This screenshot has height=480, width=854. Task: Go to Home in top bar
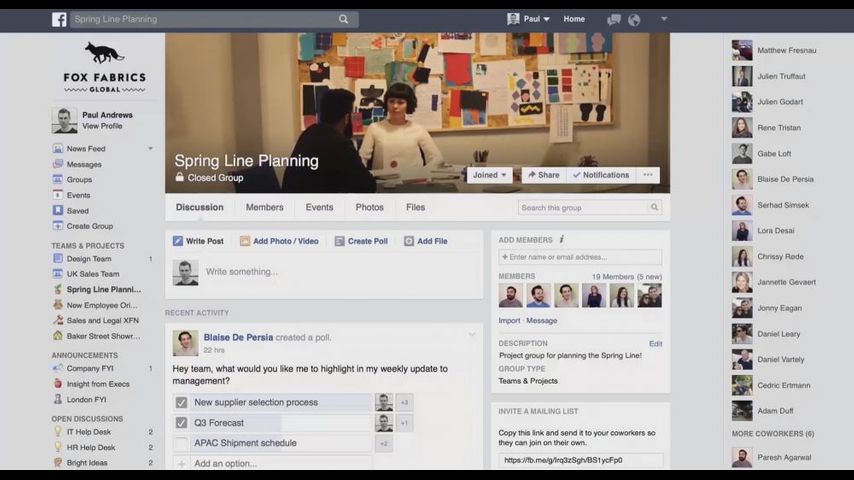click(574, 19)
